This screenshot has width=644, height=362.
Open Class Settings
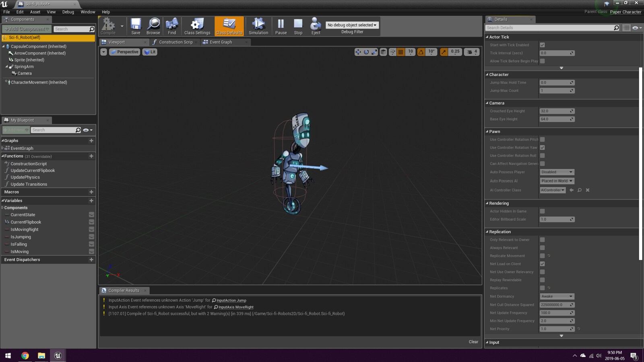[x=197, y=25]
